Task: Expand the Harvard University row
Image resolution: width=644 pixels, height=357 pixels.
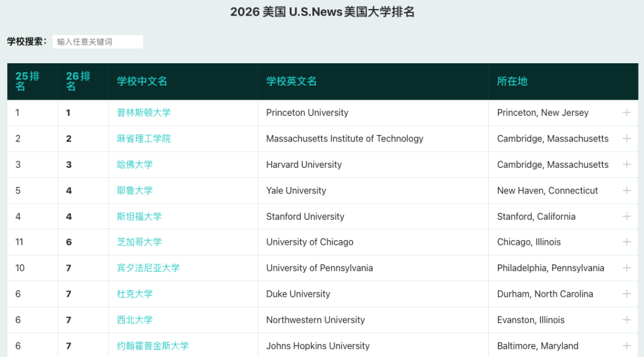Action: 627,164
